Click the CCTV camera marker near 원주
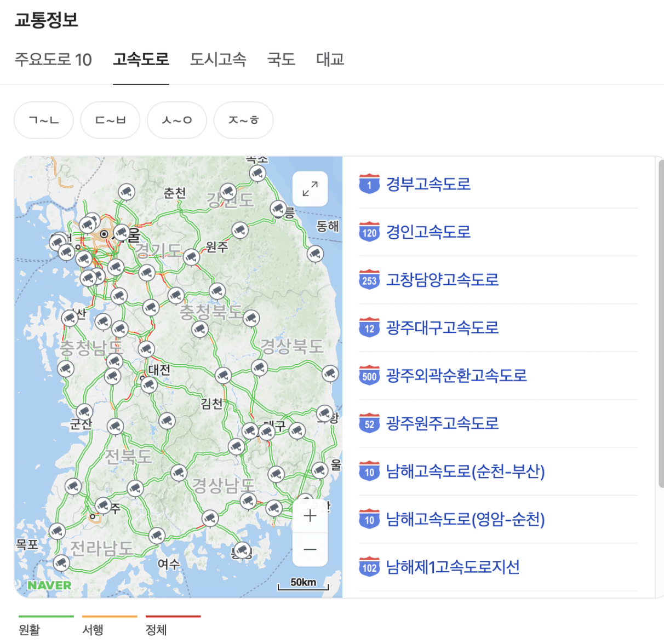The width and height of the screenshot is (664, 644). (x=191, y=256)
